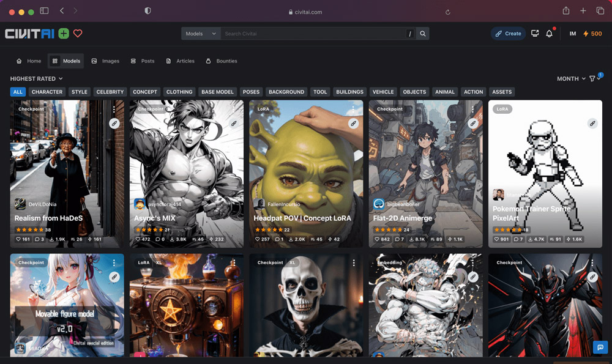612x364 pixels.
Task: Select the CELEBRITY category filter
Action: pyautogui.click(x=110, y=92)
